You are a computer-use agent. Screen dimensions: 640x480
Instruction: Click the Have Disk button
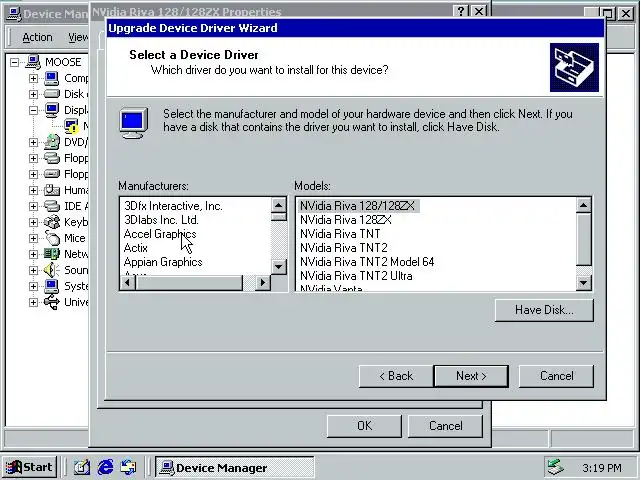tap(544, 310)
